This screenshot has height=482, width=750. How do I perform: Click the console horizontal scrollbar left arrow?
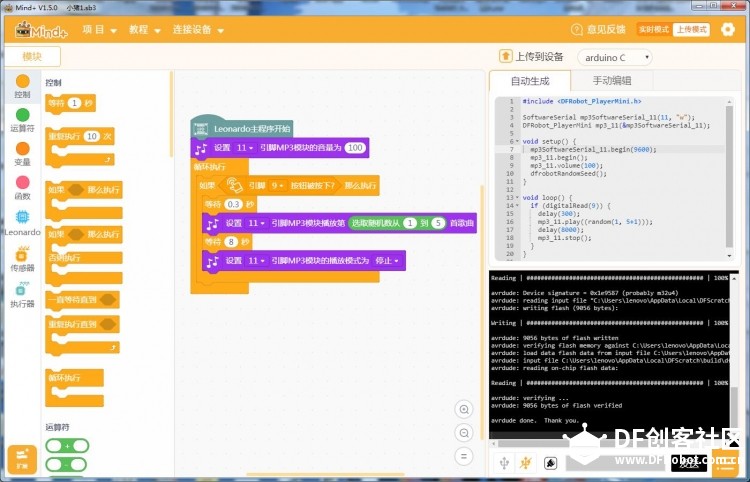click(493, 443)
